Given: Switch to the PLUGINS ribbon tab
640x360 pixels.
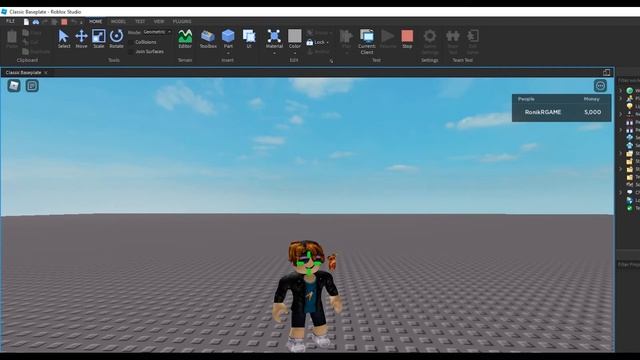Looking at the screenshot, I should (182, 21).
